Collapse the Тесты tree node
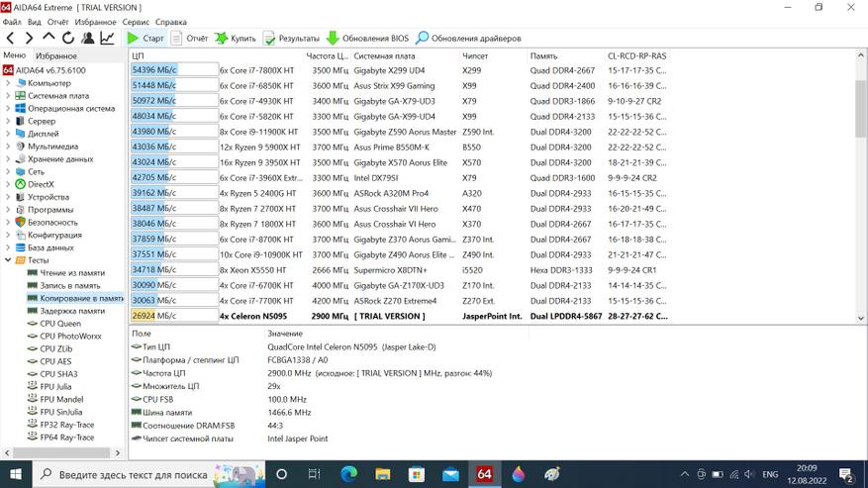This screenshot has width=868, height=488. tap(8, 259)
